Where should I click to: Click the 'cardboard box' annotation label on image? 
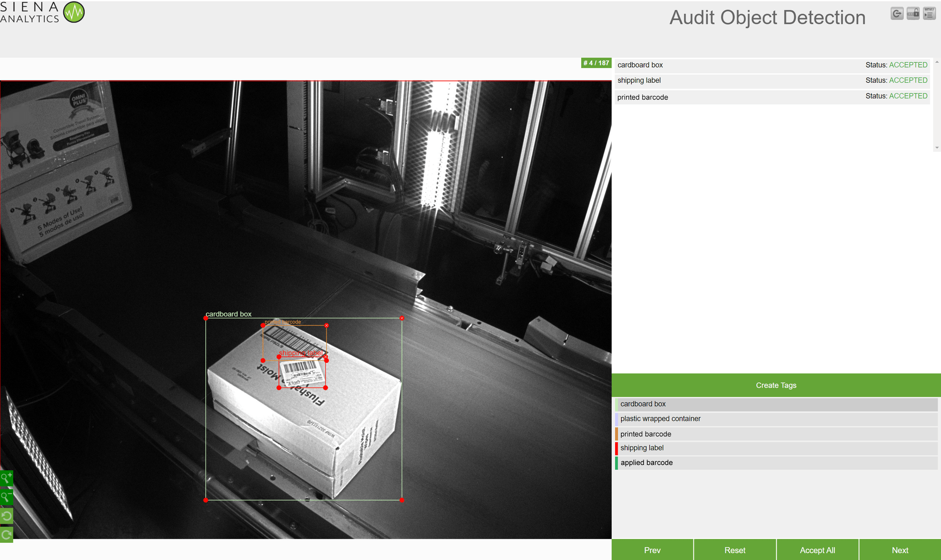click(x=228, y=314)
